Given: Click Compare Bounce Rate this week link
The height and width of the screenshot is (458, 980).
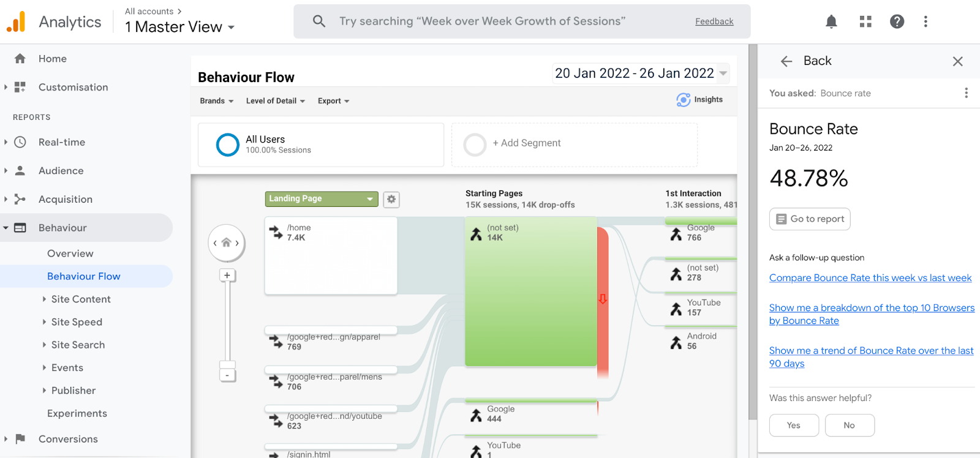Looking at the screenshot, I should point(870,278).
